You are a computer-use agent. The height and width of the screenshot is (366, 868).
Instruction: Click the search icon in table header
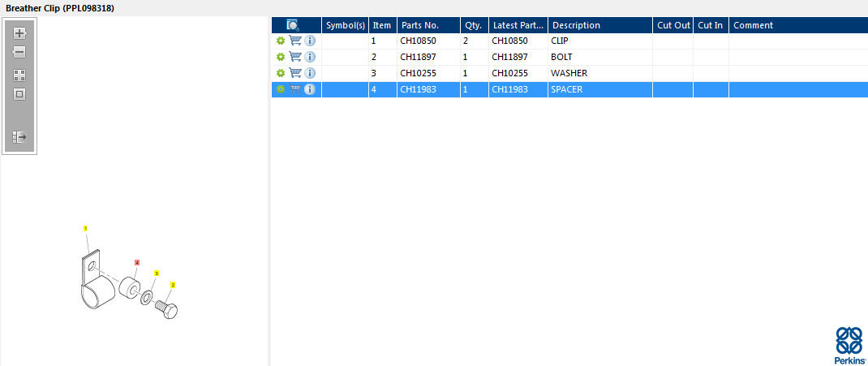tap(293, 25)
